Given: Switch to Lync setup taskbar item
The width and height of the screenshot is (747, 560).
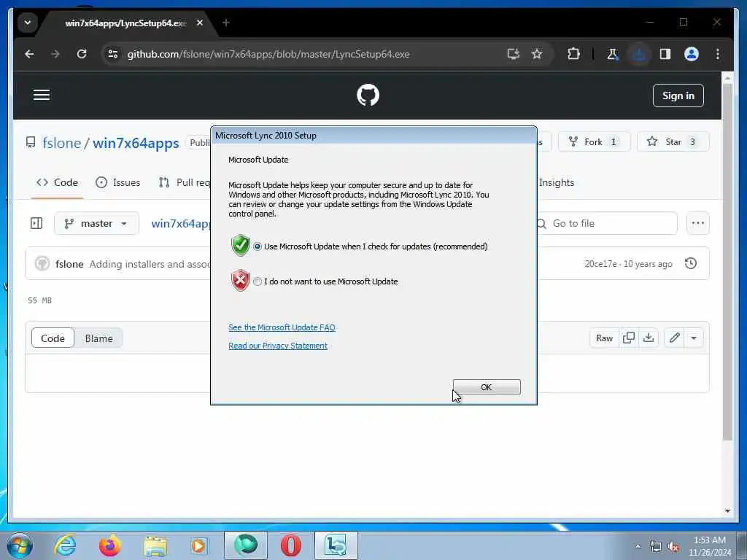Looking at the screenshot, I should tap(336, 545).
